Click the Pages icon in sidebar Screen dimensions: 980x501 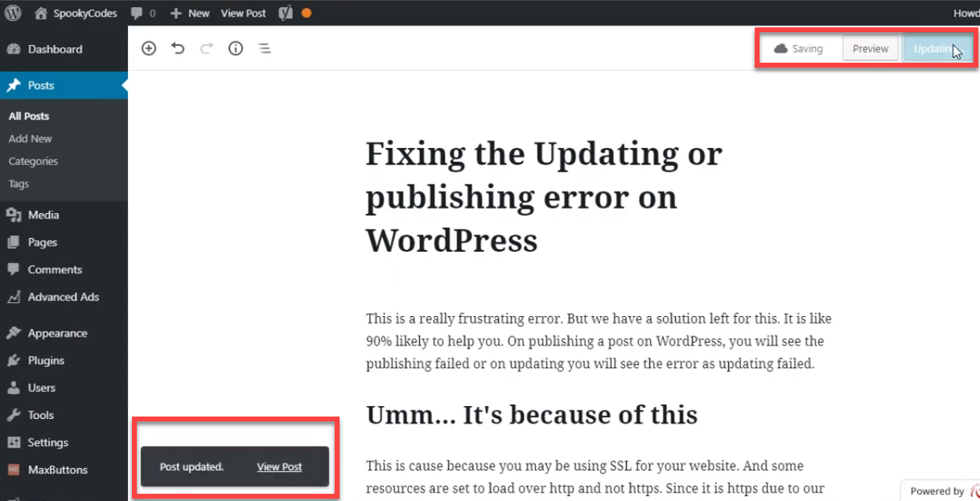[14, 242]
